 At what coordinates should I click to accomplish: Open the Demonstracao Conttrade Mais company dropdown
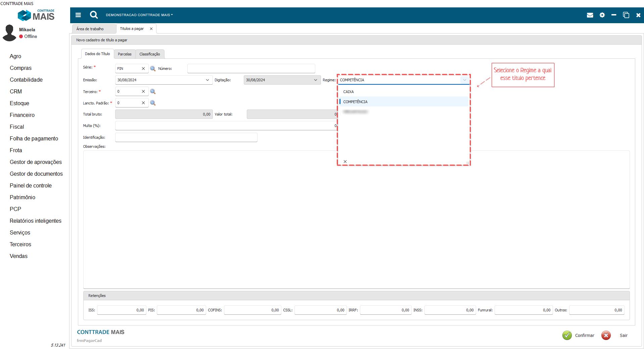tap(139, 15)
